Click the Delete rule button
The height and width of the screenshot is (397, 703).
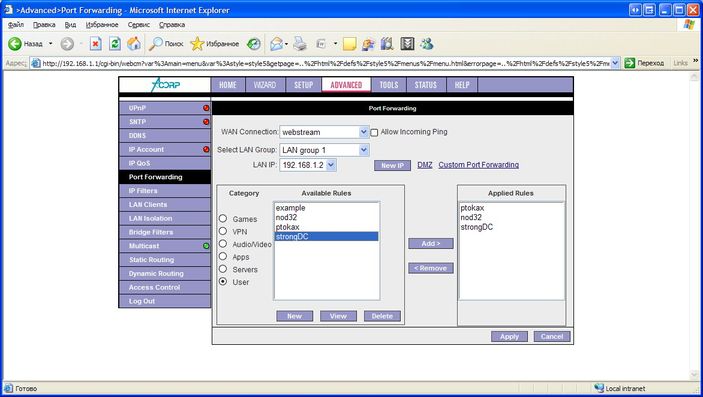click(382, 316)
